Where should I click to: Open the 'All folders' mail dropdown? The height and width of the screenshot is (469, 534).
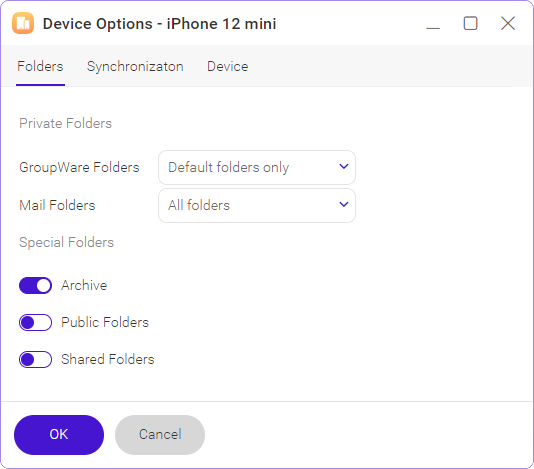257,205
